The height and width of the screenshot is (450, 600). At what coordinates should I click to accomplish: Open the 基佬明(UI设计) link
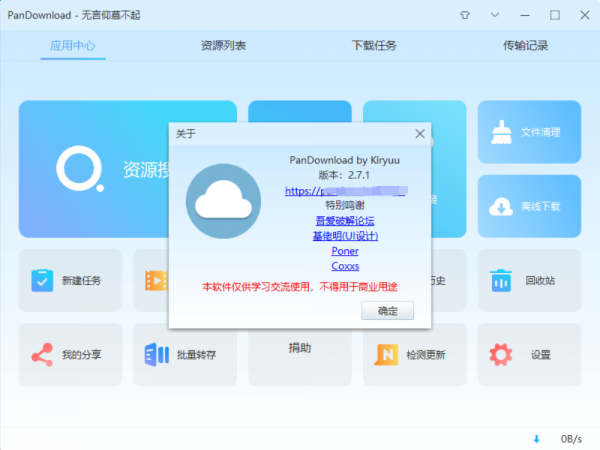tap(345, 236)
